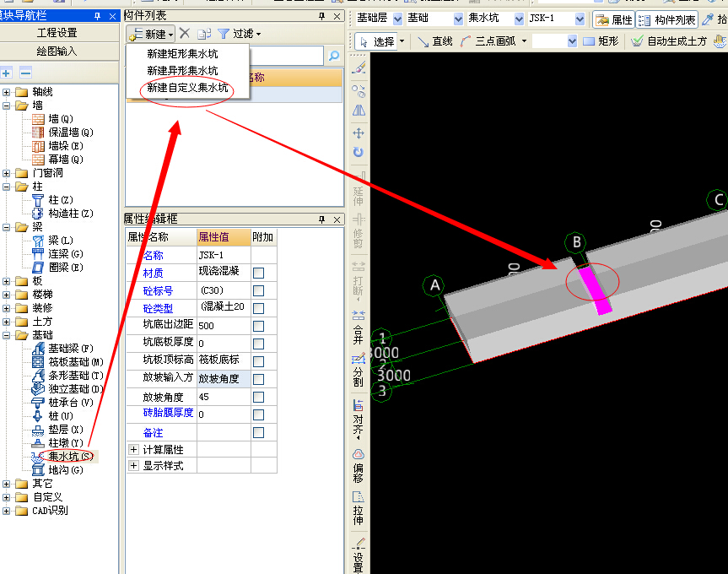Expand 计算属性 property group

click(x=134, y=450)
